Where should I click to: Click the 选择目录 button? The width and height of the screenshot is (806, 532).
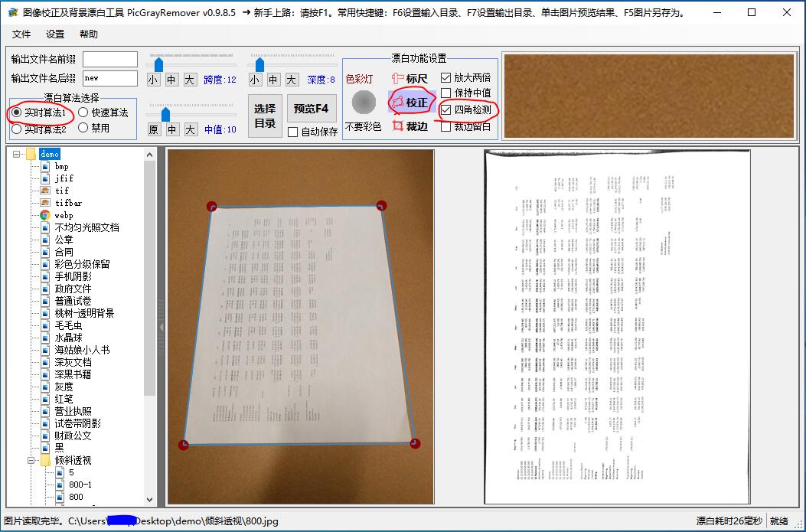tap(265, 116)
